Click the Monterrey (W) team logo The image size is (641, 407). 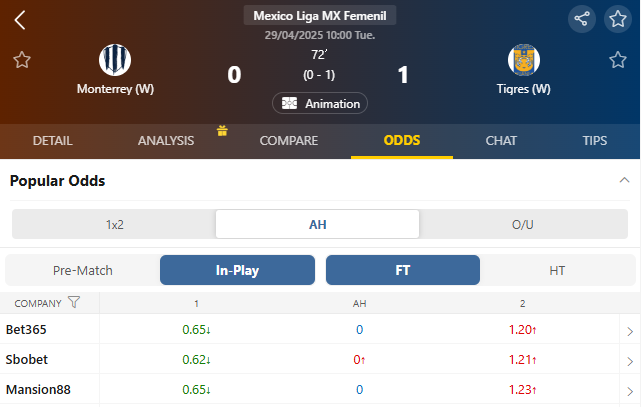[x=116, y=60]
